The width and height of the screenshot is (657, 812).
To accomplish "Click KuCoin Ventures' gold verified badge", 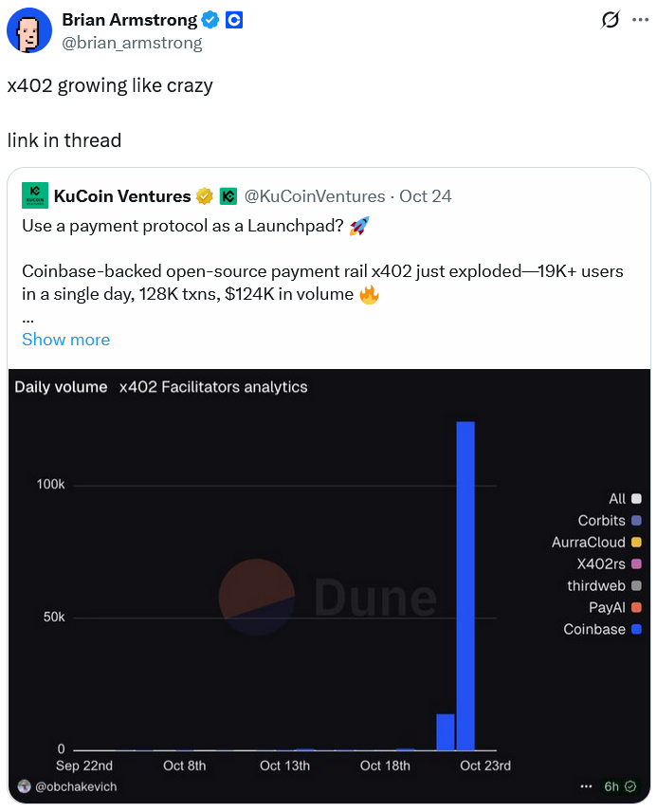I will [x=205, y=195].
